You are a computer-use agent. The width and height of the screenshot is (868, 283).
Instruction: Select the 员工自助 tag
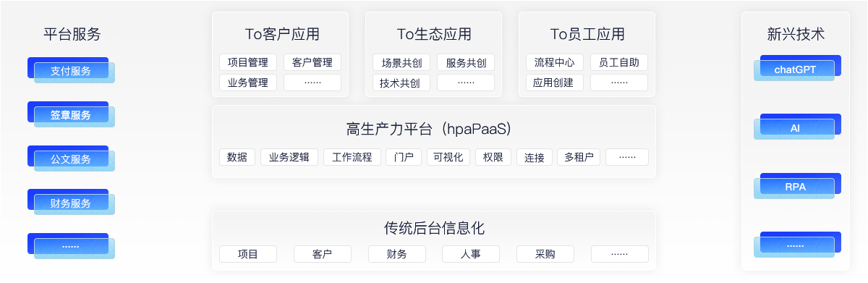coord(619,62)
